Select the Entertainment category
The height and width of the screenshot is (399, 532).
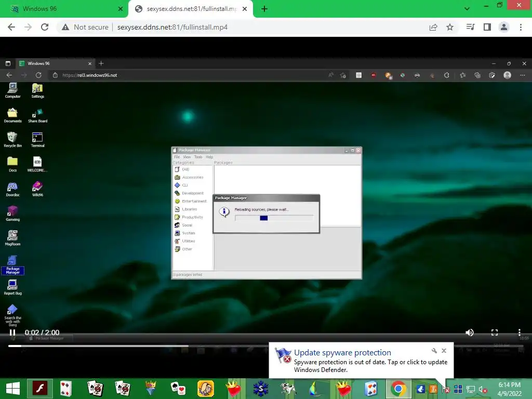191,201
